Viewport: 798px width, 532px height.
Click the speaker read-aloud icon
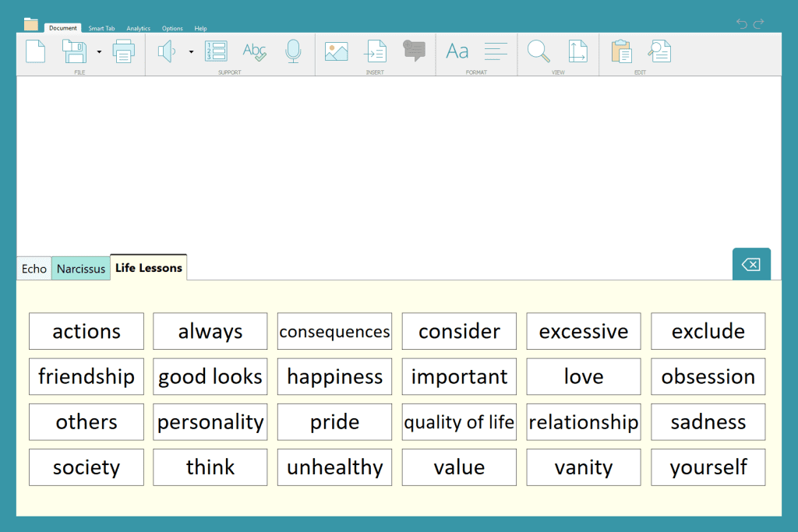pos(167,51)
